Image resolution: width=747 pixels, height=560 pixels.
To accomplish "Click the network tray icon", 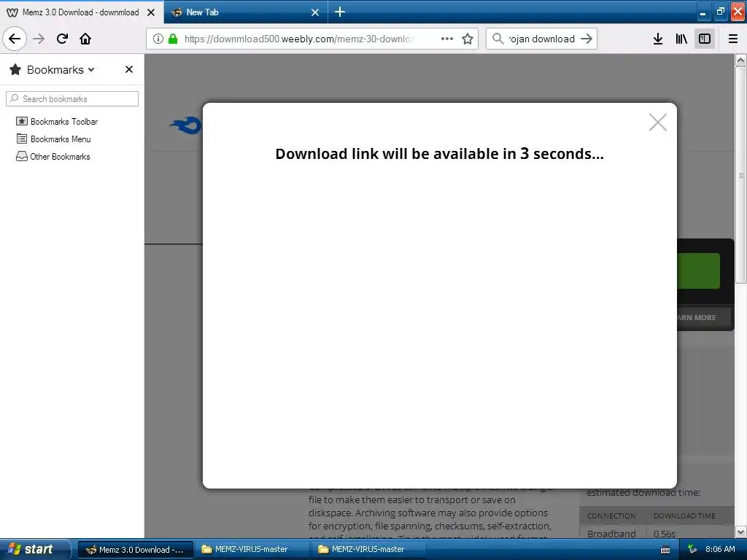I will coord(692,550).
